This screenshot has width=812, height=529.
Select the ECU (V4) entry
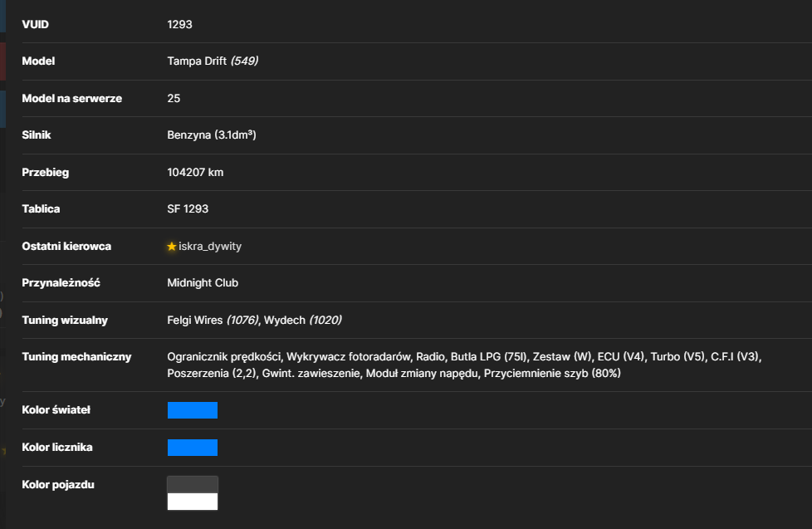[620, 356]
